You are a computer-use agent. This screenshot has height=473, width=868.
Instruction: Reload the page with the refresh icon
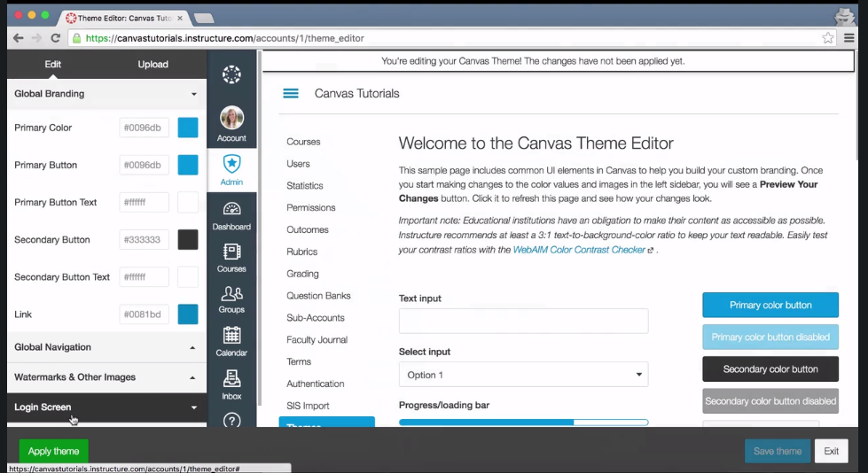click(x=55, y=38)
